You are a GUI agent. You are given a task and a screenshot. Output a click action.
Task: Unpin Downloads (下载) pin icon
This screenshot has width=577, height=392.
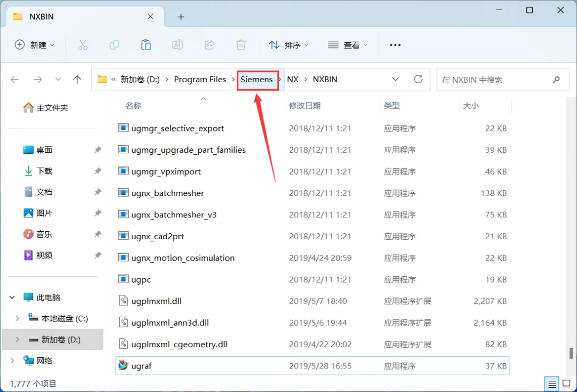(98, 171)
